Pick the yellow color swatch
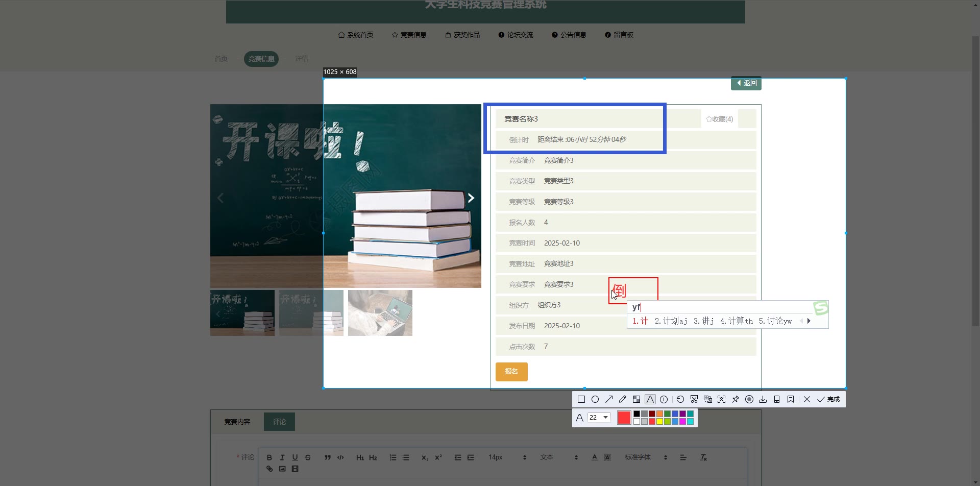 pyautogui.click(x=659, y=422)
